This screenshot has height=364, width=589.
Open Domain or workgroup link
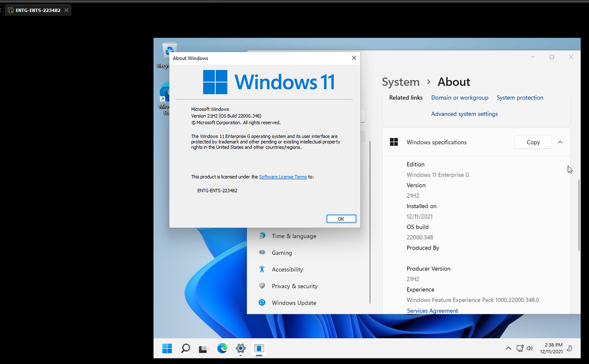click(x=460, y=98)
